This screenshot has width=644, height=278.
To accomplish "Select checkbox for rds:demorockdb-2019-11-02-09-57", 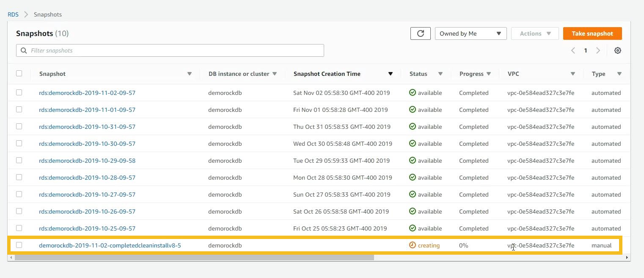I will coord(19,92).
